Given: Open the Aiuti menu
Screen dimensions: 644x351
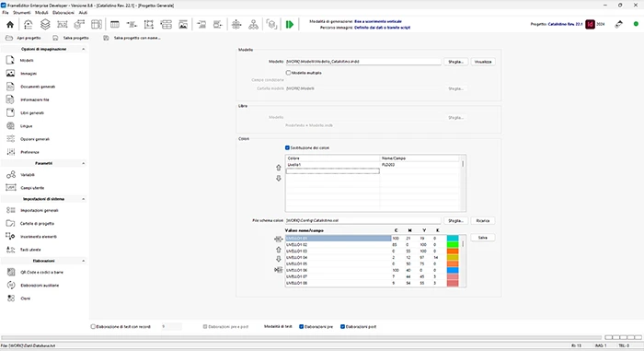Looking at the screenshot, I should (x=83, y=13).
